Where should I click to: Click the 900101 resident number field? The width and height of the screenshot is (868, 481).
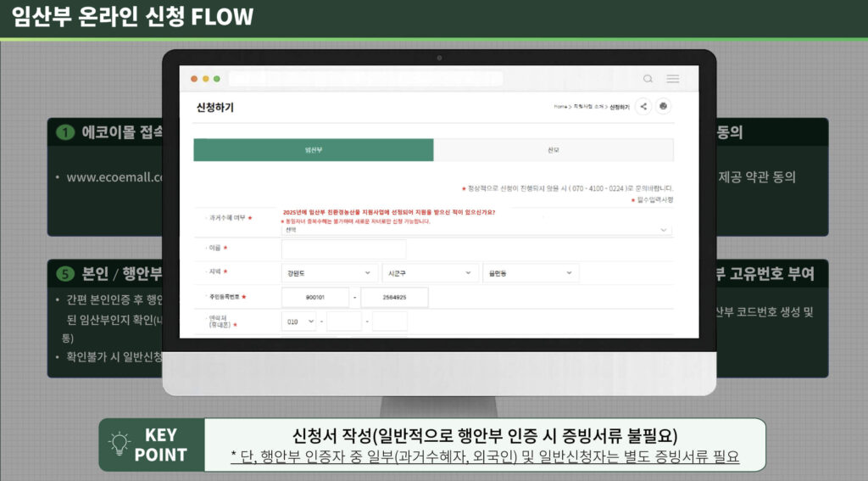(x=315, y=298)
